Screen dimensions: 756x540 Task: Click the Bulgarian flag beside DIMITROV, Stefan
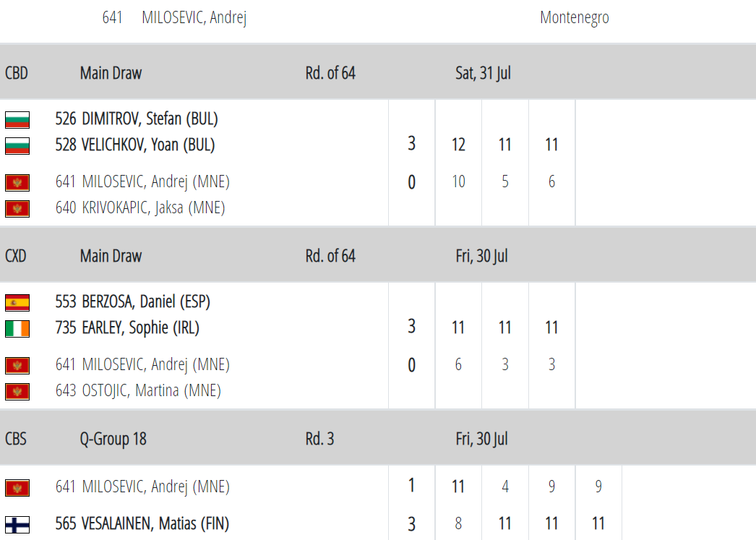click(x=17, y=119)
